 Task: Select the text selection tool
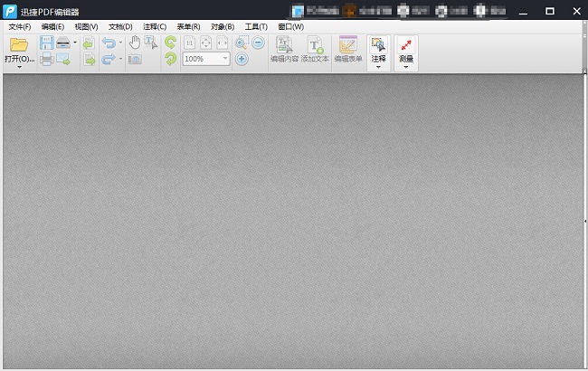click(151, 43)
